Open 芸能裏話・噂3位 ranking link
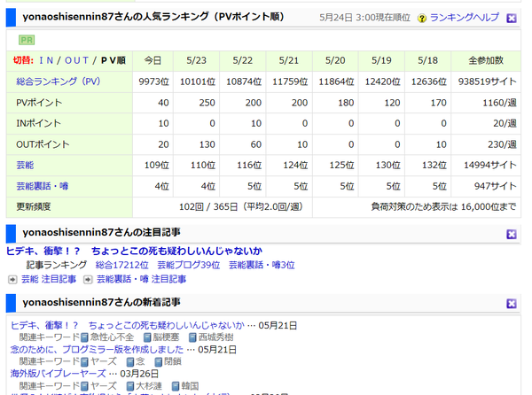This screenshot has width=532, height=395. (262, 265)
